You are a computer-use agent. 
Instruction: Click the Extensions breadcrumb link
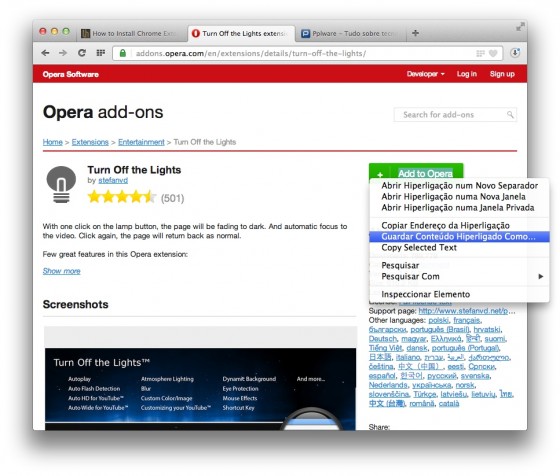(x=90, y=142)
